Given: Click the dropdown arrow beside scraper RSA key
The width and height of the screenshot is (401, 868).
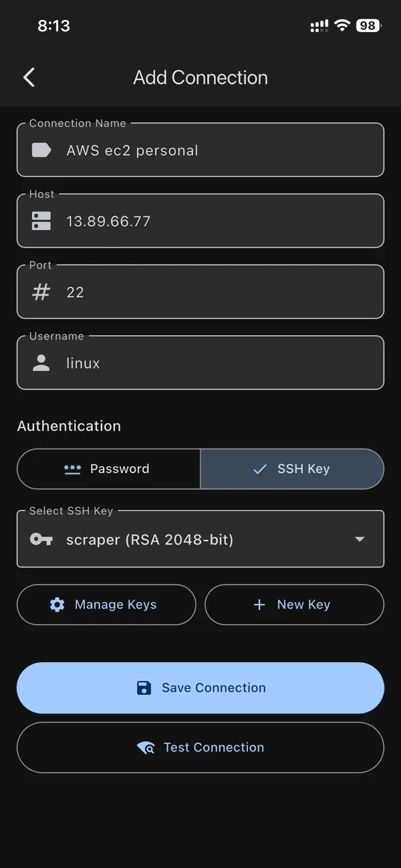Looking at the screenshot, I should tap(360, 539).
